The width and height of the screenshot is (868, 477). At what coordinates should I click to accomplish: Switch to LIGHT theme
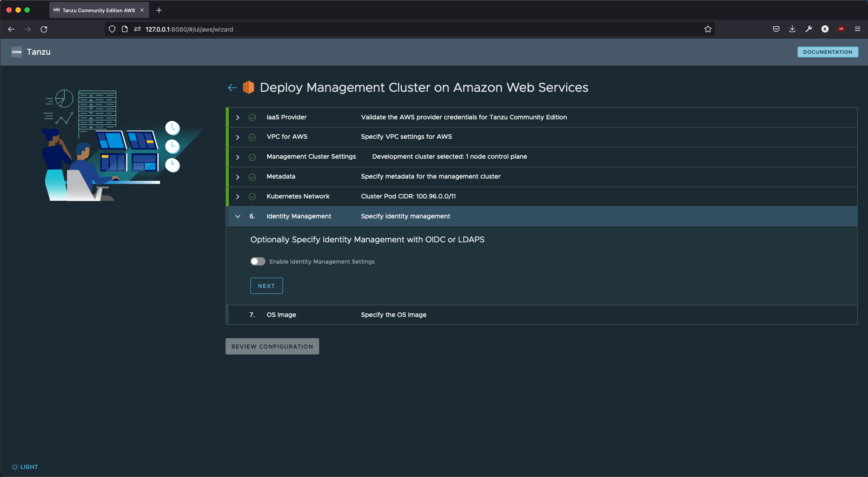pyautogui.click(x=25, y=467)
